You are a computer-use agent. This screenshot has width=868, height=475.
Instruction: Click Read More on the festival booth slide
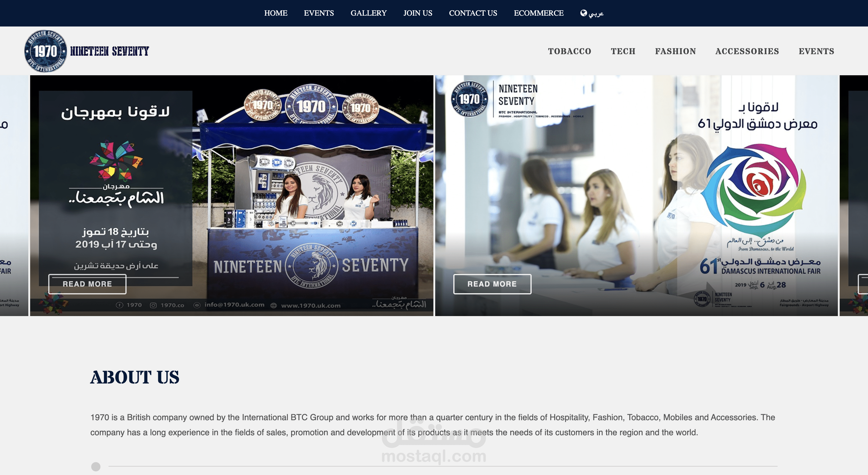(87, 284)
